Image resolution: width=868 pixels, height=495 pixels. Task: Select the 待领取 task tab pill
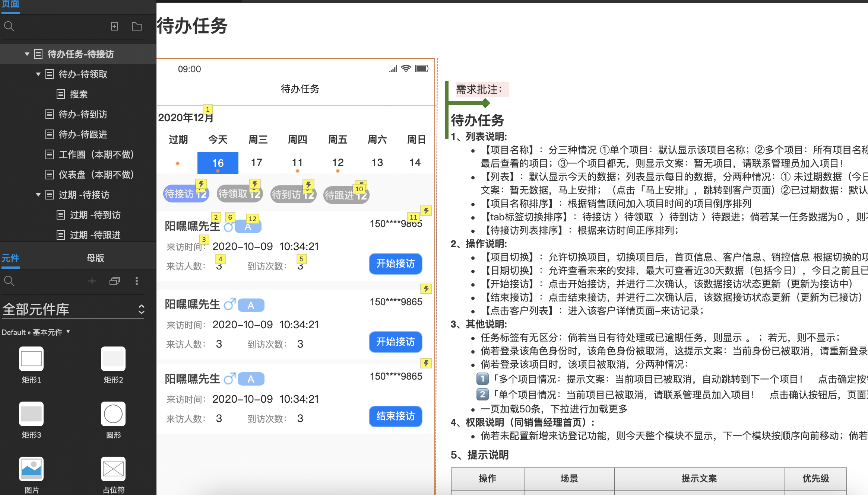coord(240,194)
